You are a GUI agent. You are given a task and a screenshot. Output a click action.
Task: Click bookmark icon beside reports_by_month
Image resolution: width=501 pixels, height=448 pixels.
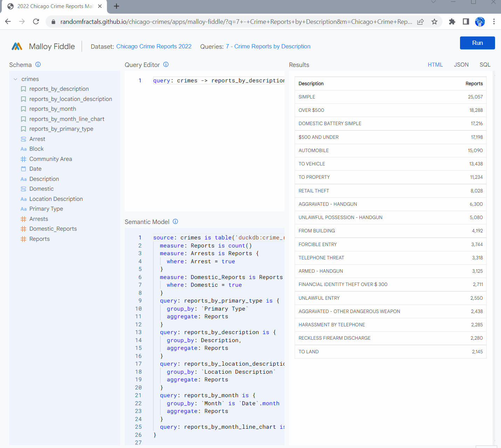point(23,109)
